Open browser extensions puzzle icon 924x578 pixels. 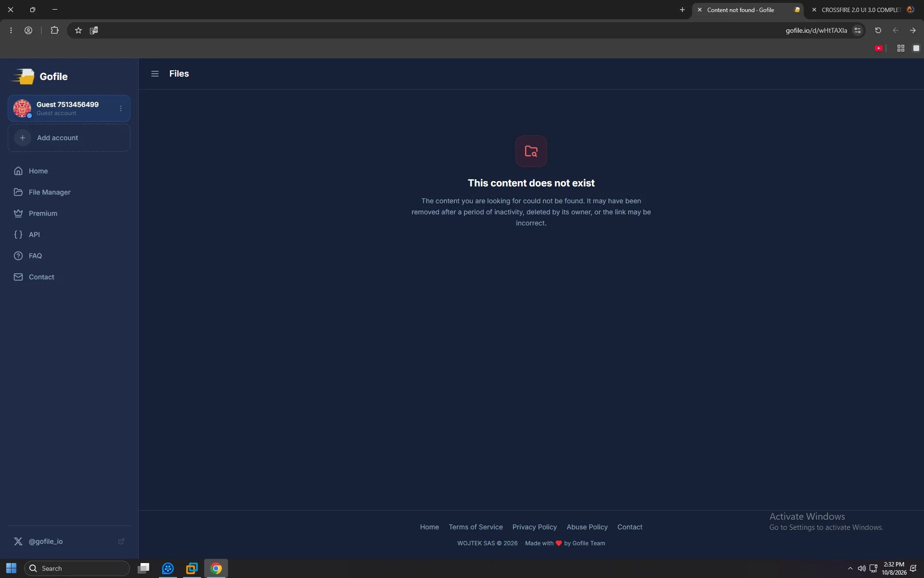coord(54,30)
